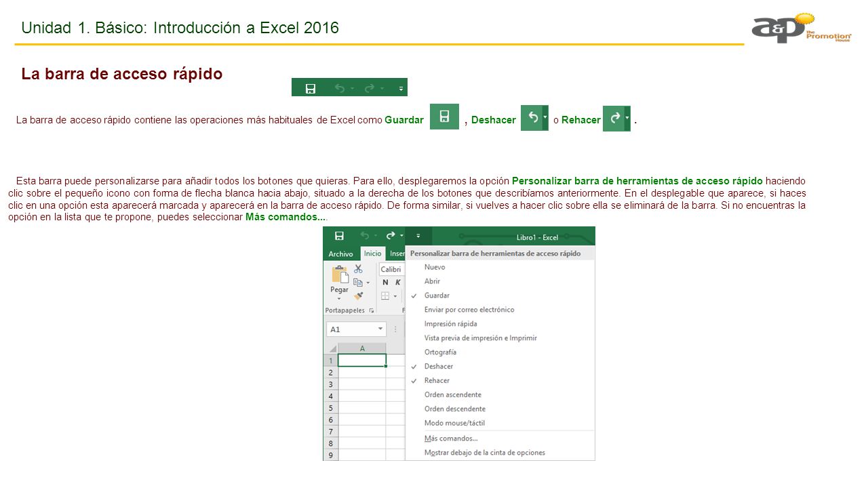
Task: Click the Copy icon in the Portapapeles group
Action: tap(357, 282)
